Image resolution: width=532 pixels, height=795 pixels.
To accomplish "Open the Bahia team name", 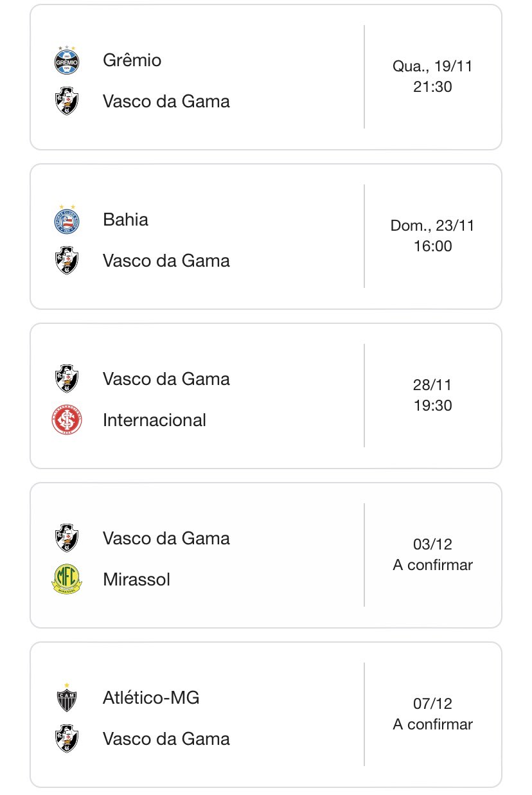I will pos(125,220).
